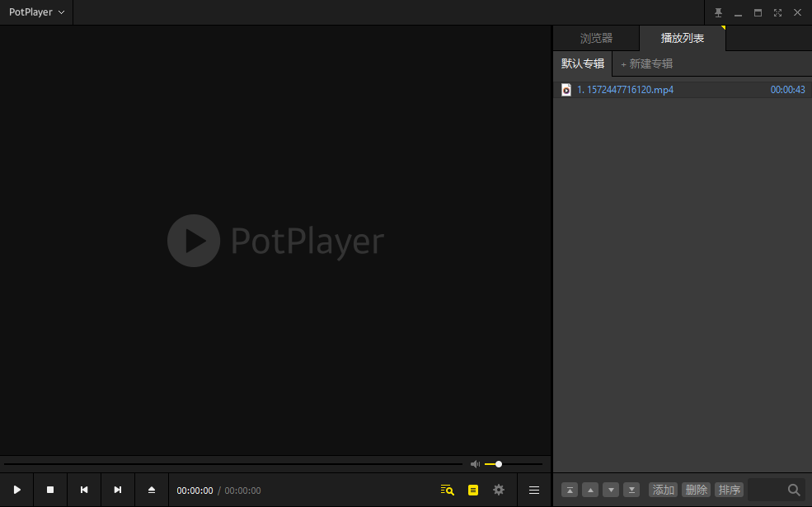Click the yellow subtitle/log panel icon
Screen dimensions: 812x507
[x=472, y=490]
